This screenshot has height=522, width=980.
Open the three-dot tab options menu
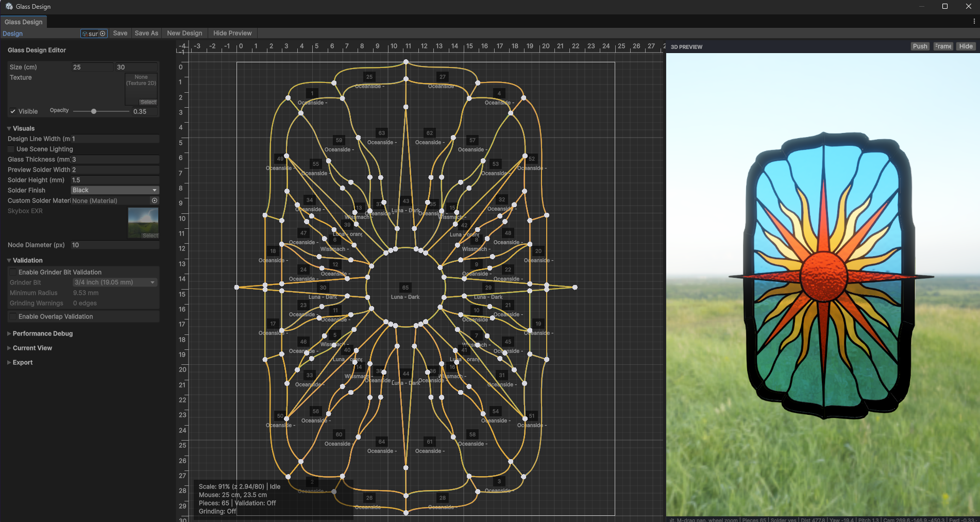click(x=974, y=22)
